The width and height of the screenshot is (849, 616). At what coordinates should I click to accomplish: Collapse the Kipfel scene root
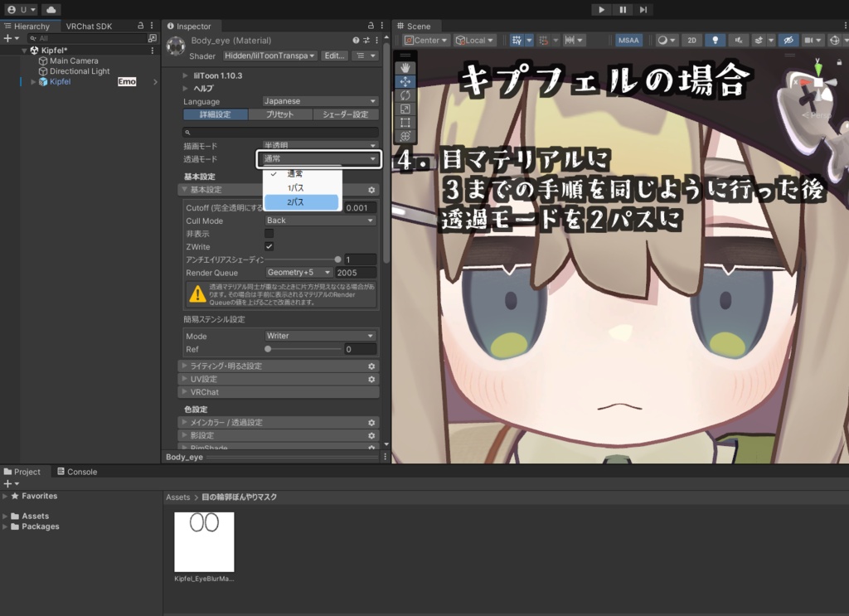tap(24, 51)
